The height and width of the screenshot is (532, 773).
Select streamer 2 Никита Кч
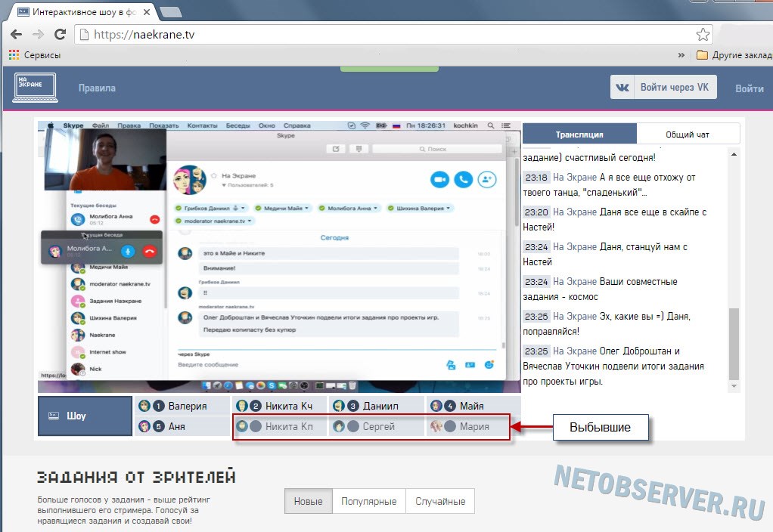point(280,406)
